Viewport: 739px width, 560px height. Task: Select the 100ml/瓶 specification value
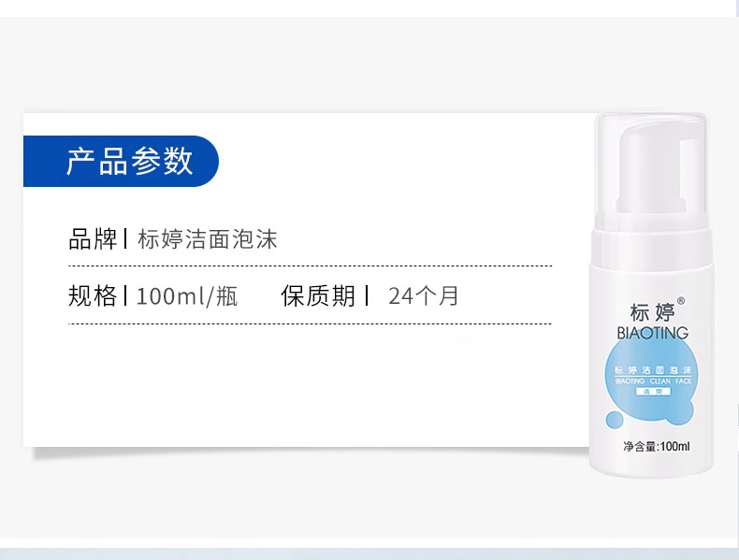(187, 296)
